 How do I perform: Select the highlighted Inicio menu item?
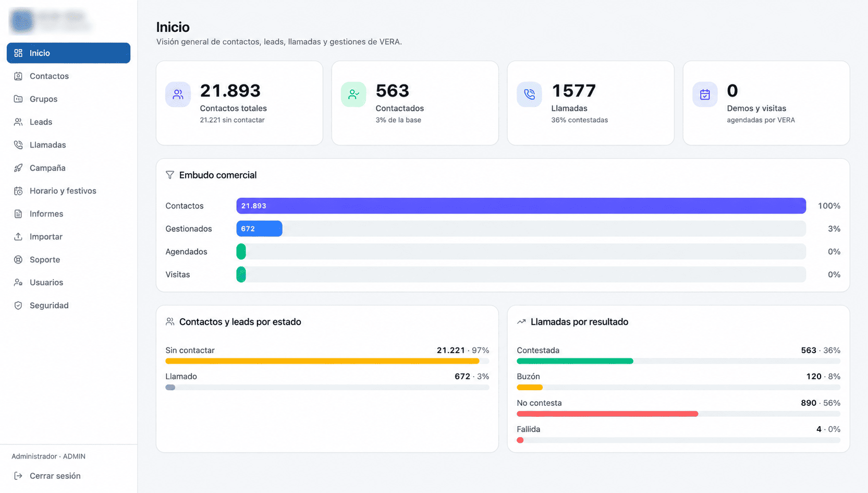coord(68,53)
